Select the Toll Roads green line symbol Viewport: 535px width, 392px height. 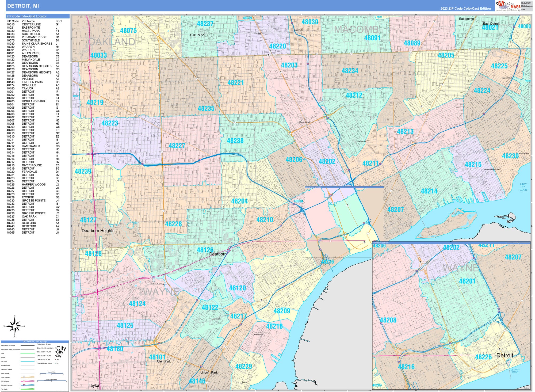28,389
